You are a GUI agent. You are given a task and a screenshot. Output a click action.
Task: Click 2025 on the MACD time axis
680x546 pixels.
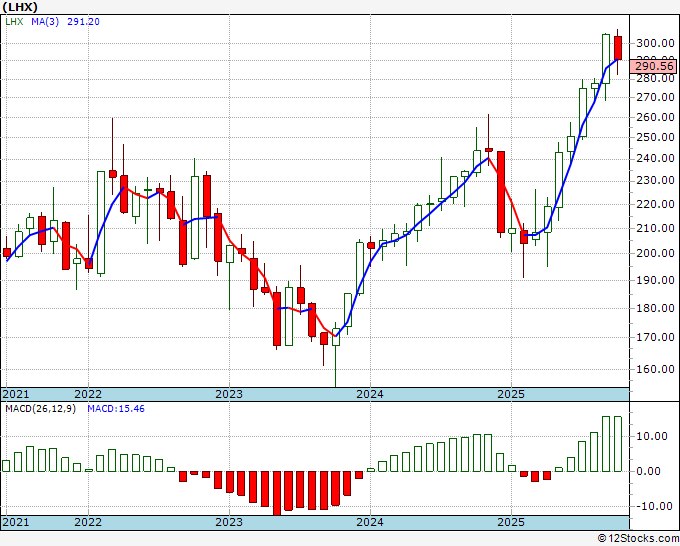pyautogui.click(x=511, y=522)
